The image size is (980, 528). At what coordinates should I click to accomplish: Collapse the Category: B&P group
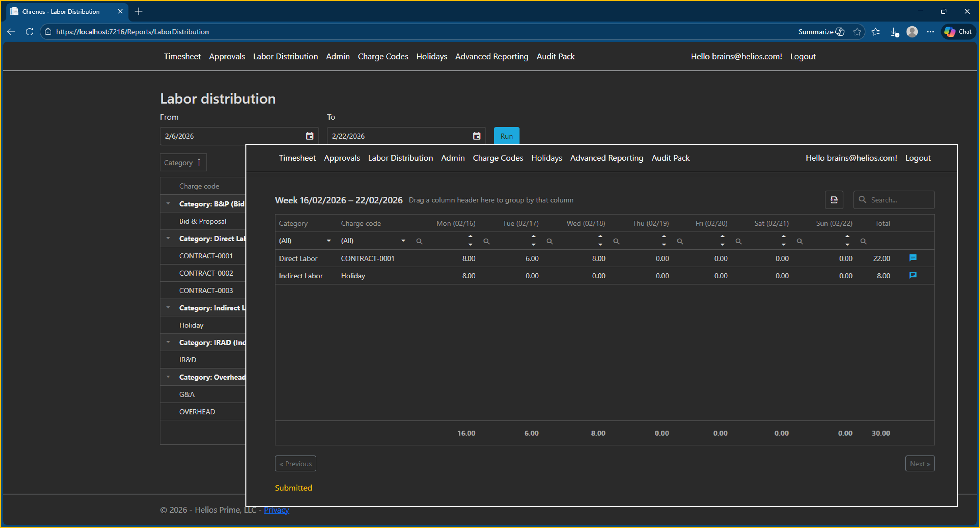[x=168, y=204]
